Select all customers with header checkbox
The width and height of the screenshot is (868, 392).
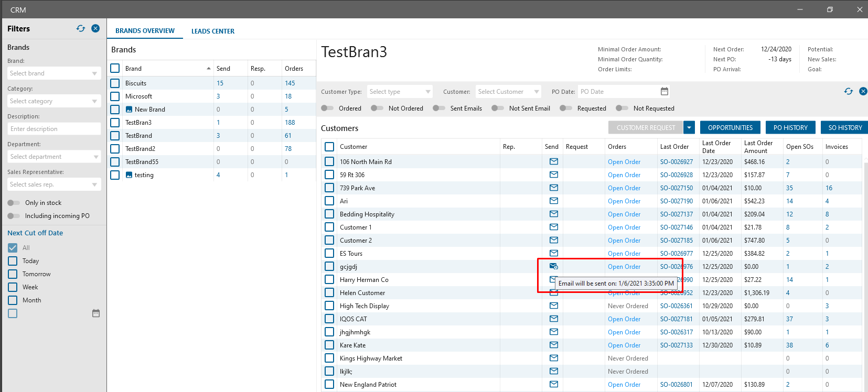coord(329,147)
